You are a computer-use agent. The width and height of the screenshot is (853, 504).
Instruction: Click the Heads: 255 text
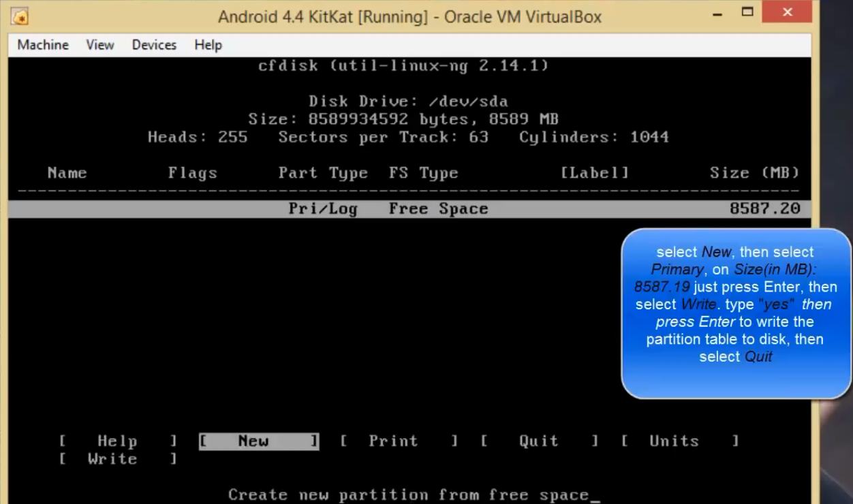(x=198, y=137)
